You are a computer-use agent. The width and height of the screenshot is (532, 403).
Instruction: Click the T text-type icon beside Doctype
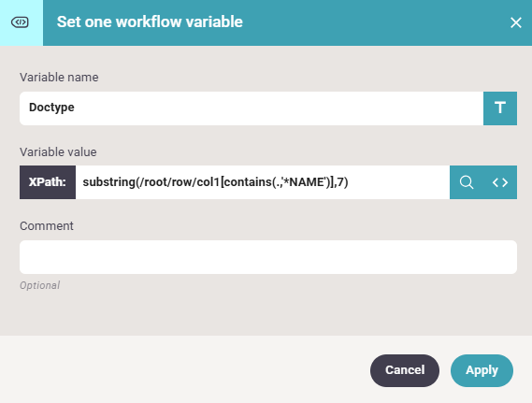pyautogui.click(x=500, y=108)
